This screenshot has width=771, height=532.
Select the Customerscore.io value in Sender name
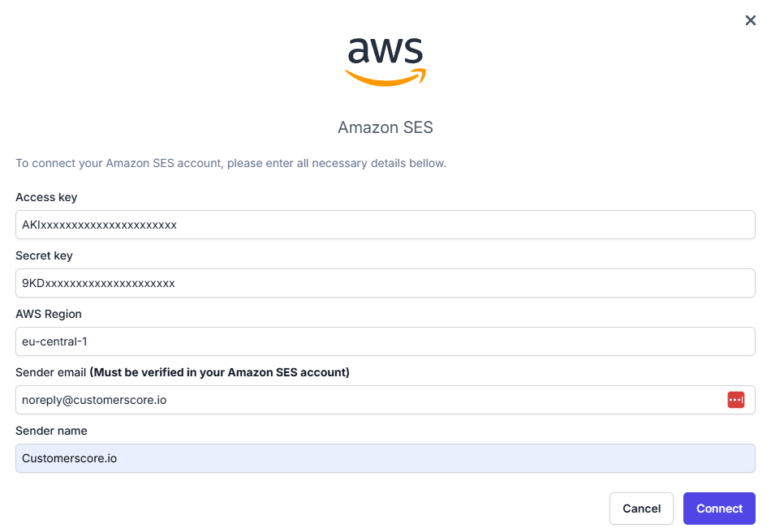[69, 458]
